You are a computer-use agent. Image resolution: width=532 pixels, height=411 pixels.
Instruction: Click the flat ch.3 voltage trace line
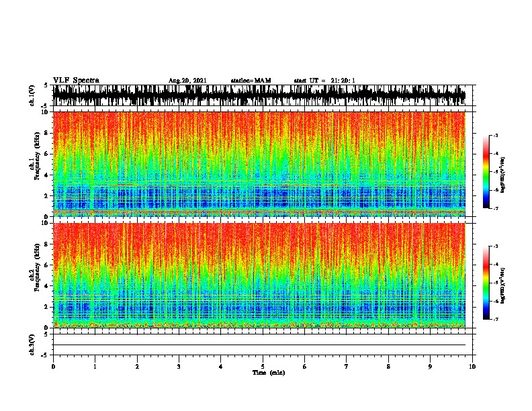pyautogui.click(x=259, y=345)
